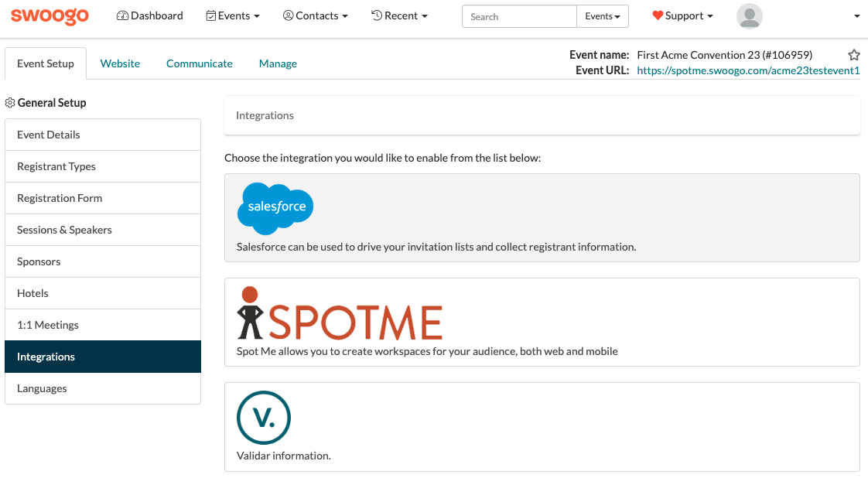Image resolution: width=868 pixels, height=478 pixels.
Task: Favorite the event using the star
Action: tap(854, 55)
